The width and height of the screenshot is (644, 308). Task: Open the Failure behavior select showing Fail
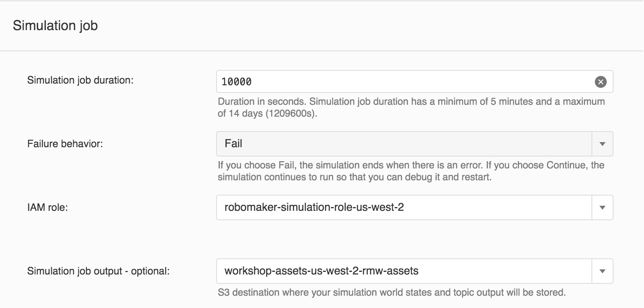pyautogui.click(x=414, y=144)
